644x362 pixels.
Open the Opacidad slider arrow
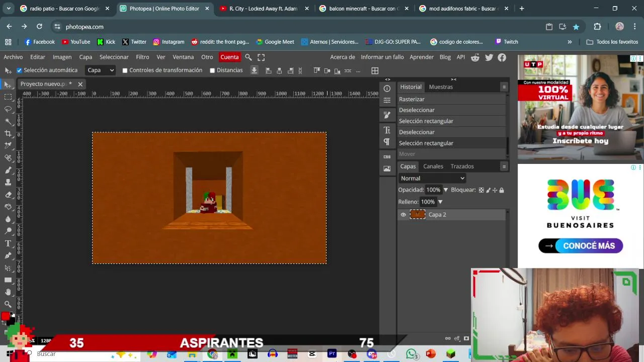pos(445,190)
